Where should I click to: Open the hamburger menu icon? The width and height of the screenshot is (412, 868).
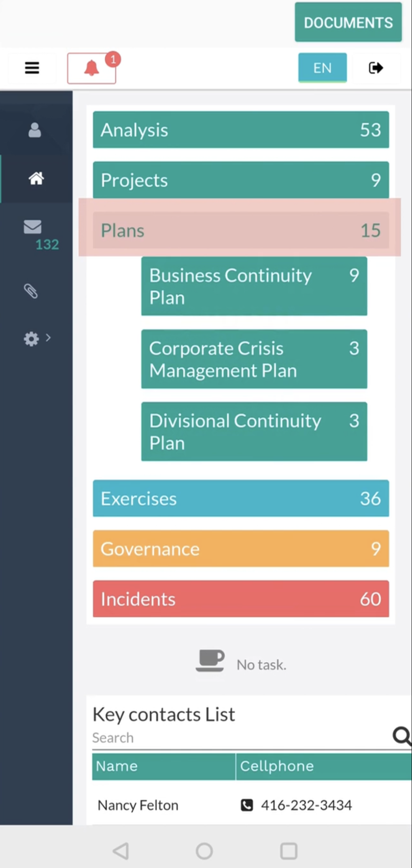[x=32, y=68]
